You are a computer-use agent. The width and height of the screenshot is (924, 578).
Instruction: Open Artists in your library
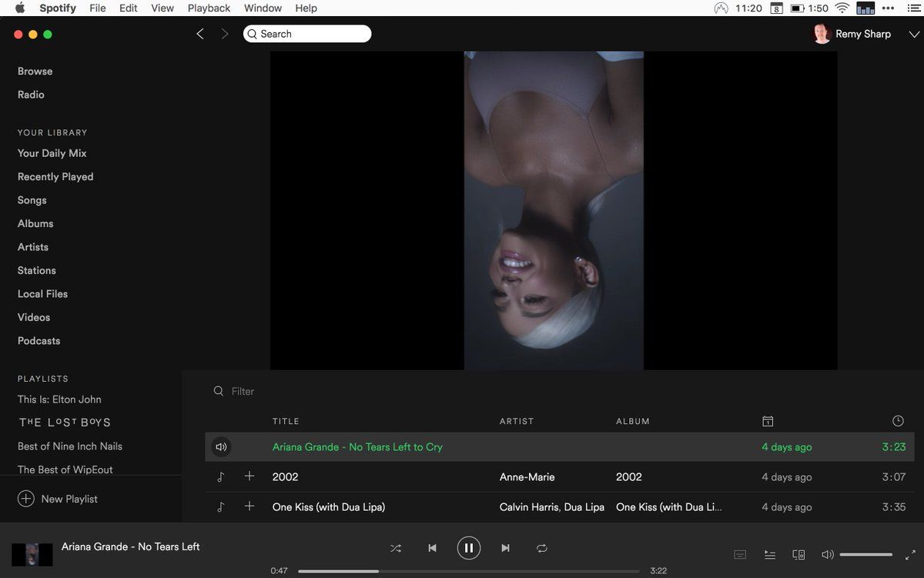pos(33,247)
